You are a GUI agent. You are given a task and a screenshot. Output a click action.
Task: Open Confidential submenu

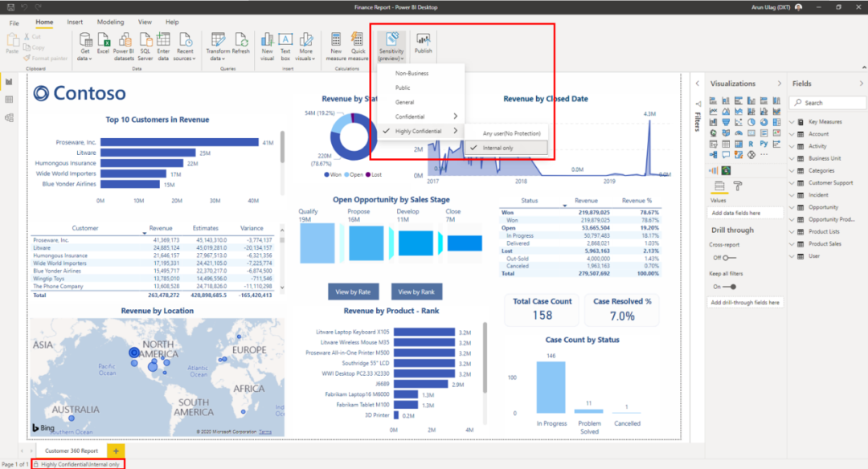(420, 116)
